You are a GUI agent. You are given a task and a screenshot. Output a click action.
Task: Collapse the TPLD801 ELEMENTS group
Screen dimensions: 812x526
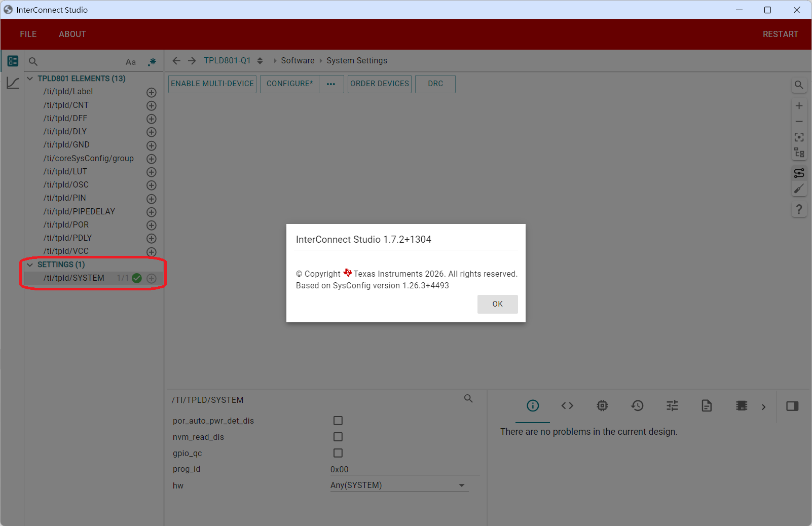click(30, 79)
